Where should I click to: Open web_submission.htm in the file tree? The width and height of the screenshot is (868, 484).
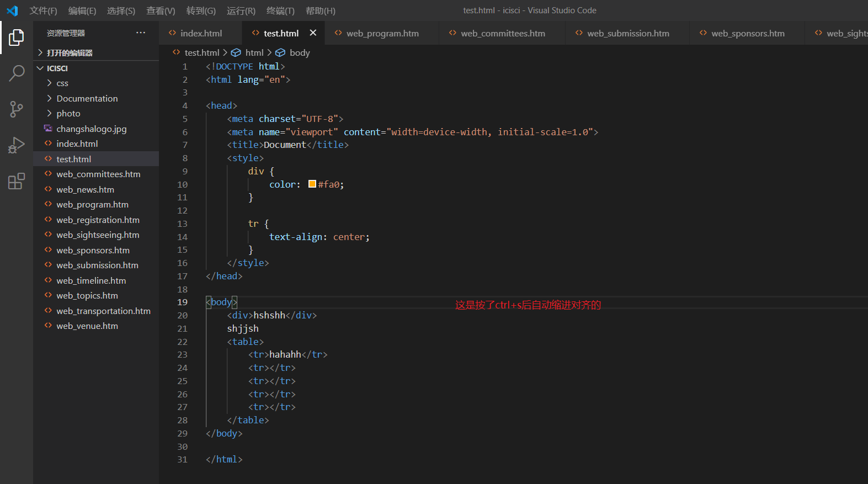pos(96,265)
